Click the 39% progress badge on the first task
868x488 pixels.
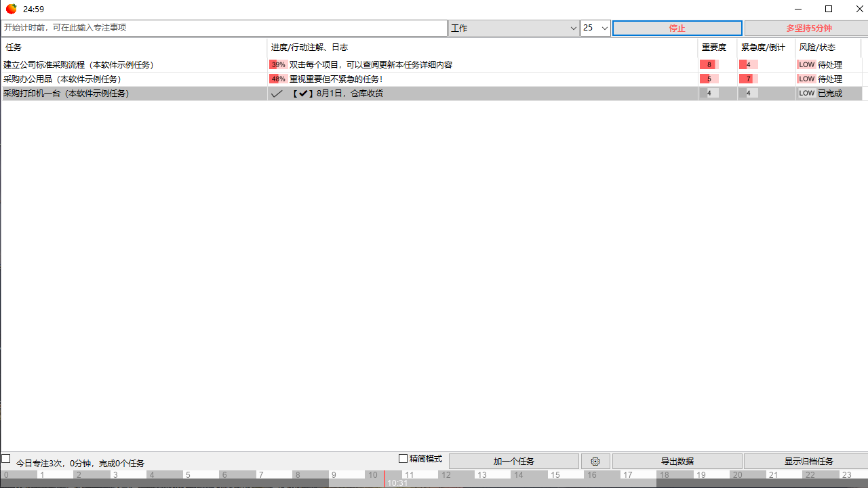tap(277, 64)
